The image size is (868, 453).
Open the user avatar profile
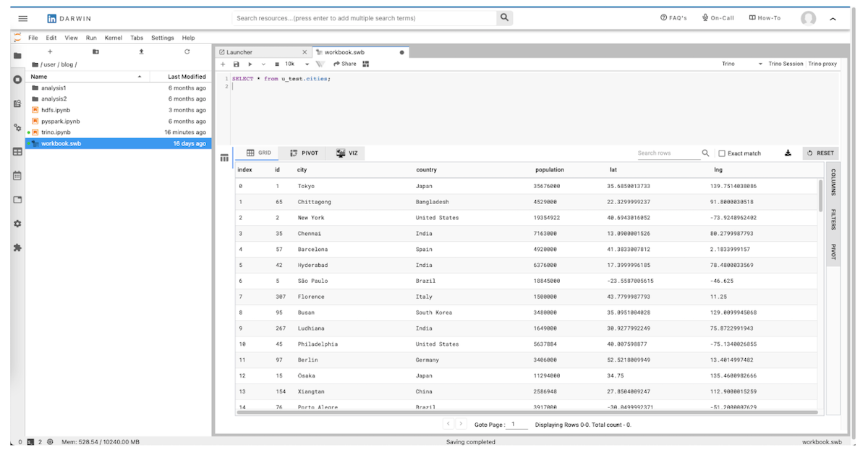click(808, 18)
